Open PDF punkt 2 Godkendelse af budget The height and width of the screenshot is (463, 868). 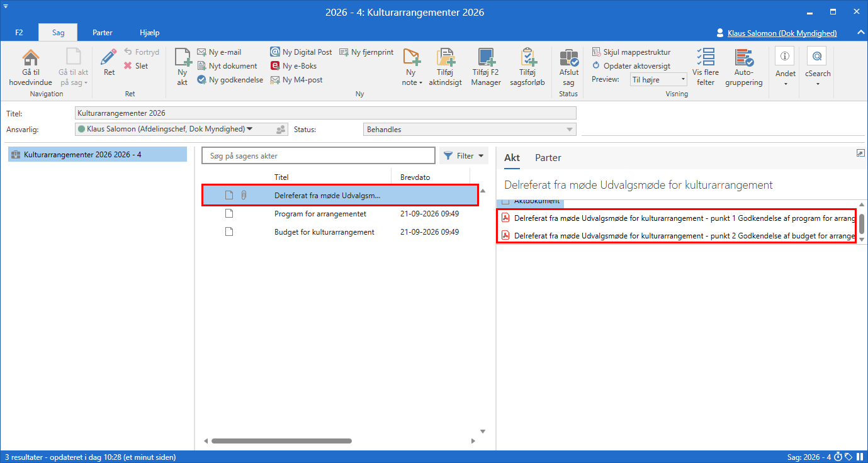click(x=677, y=236)
